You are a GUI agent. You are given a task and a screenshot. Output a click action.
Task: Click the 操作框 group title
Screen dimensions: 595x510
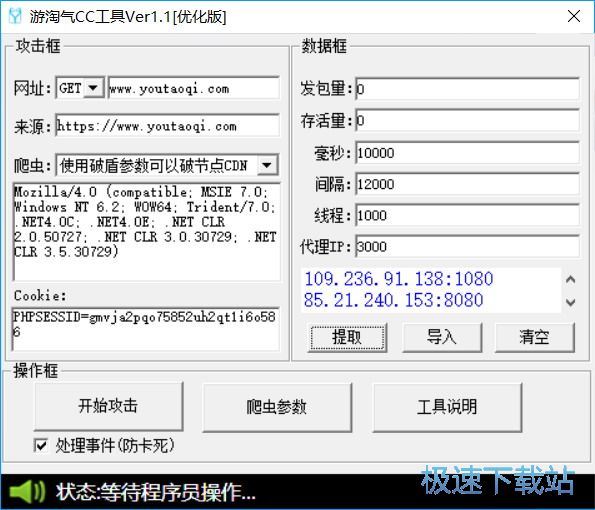[36, 371]
